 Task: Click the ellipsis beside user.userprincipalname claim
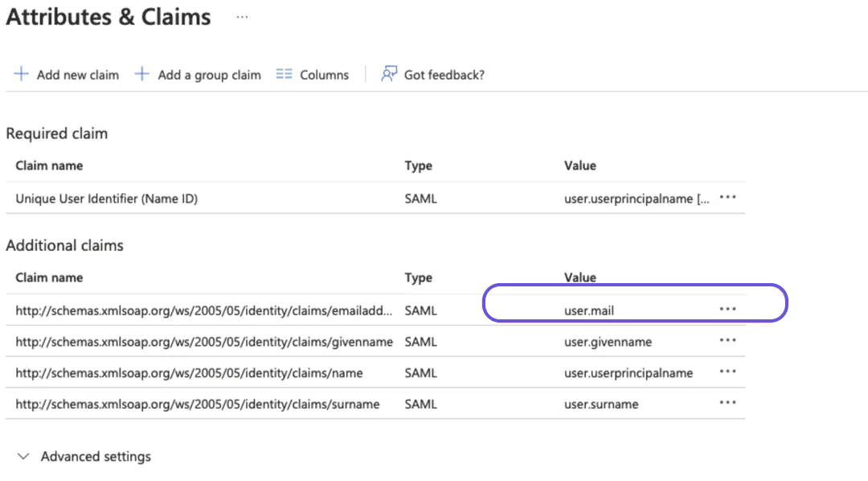click(x=727, y=372)
